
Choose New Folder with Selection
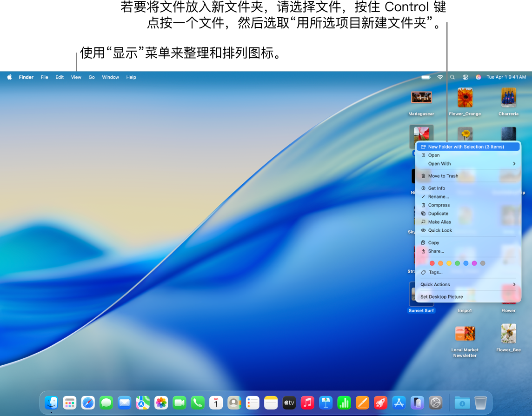(465, 147)
